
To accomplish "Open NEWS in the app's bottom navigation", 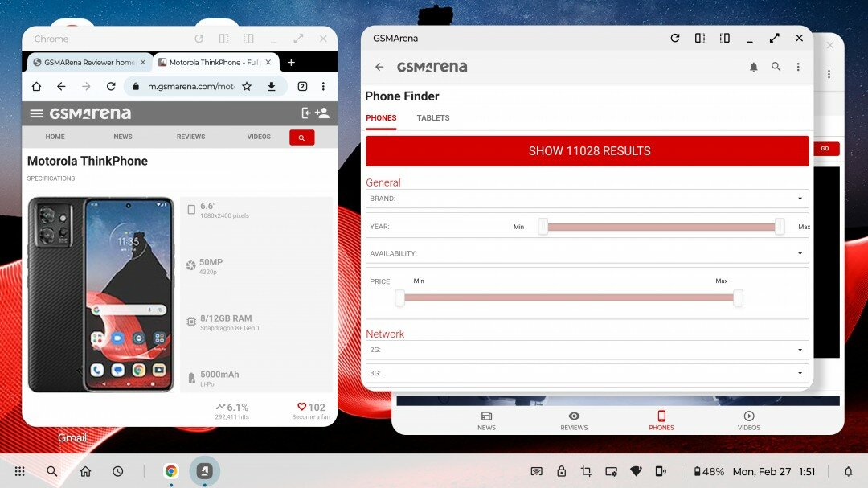I will 486,420.
